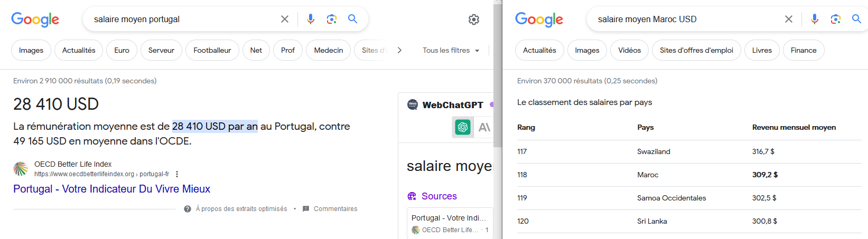The image size is (868, 239).
Task: Click the ChatGPT icon in WebChatGPT panel
Action: pyautogui.click(x=463, y=127)
